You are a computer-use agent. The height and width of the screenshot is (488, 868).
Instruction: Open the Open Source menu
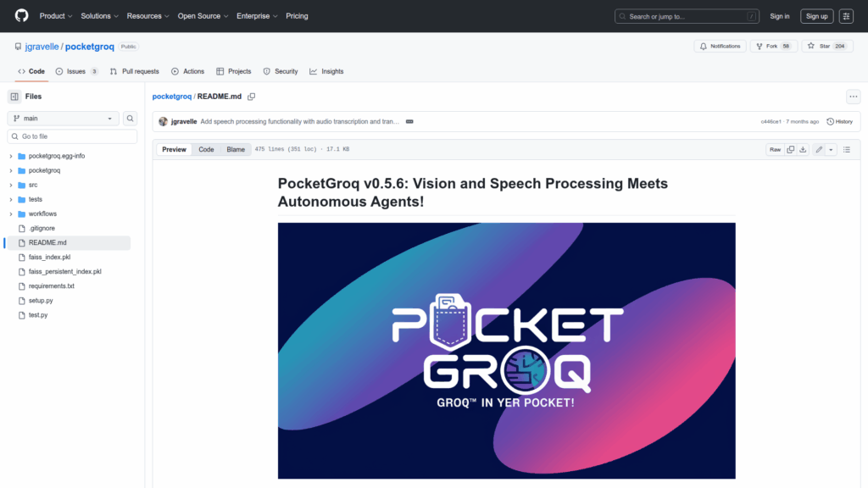[203, 16]
